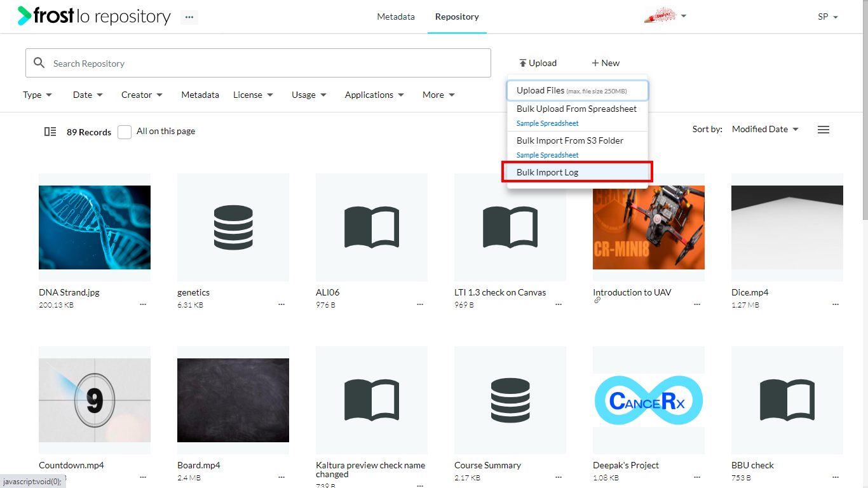Select Bulk Upload From Spreadsheet

click(x=576, y=109)
